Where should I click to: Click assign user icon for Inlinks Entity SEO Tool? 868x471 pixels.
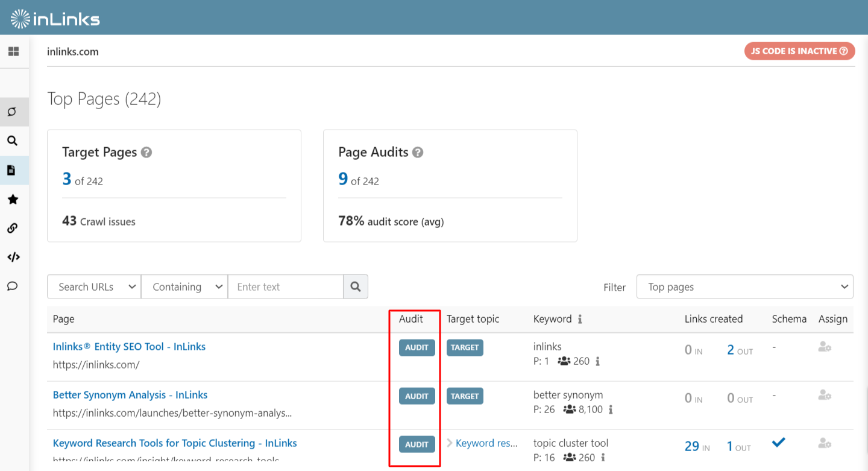tap(825, 347)
